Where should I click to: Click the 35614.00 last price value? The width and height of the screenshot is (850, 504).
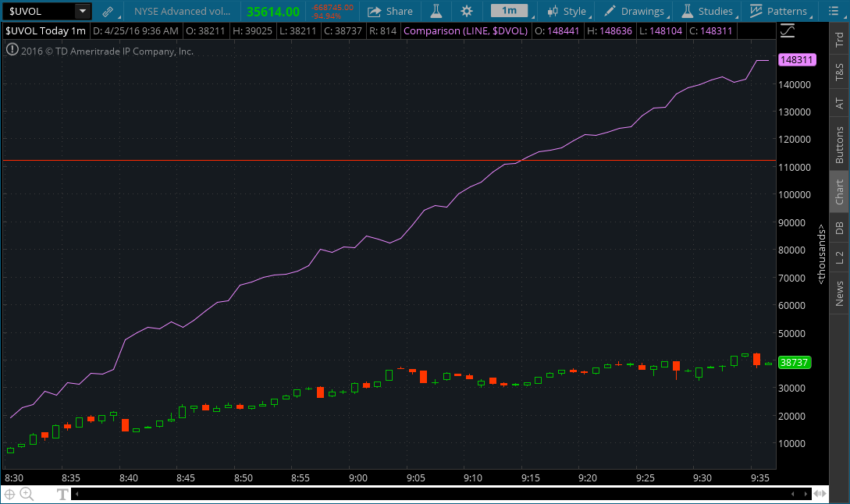pyautogui.click(x=272, y=12)
